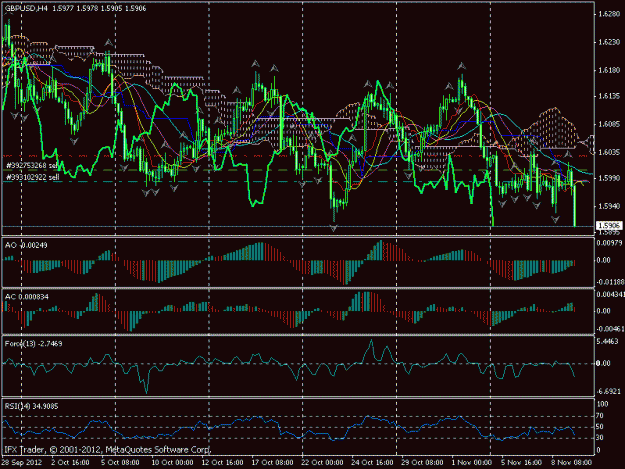Click the 17 Oct 08:00 date label

(x=272, y=463)
